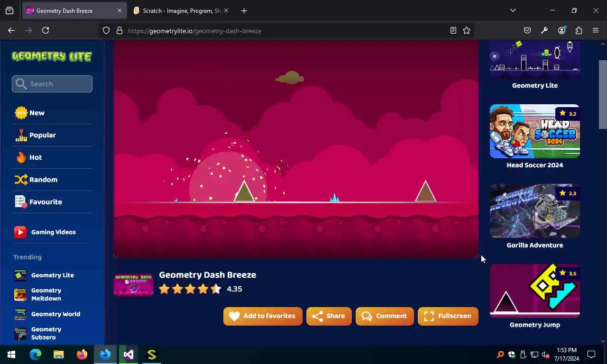Click the Add to favorites button
The image size is (607, 364).
(x=263, y=316)
